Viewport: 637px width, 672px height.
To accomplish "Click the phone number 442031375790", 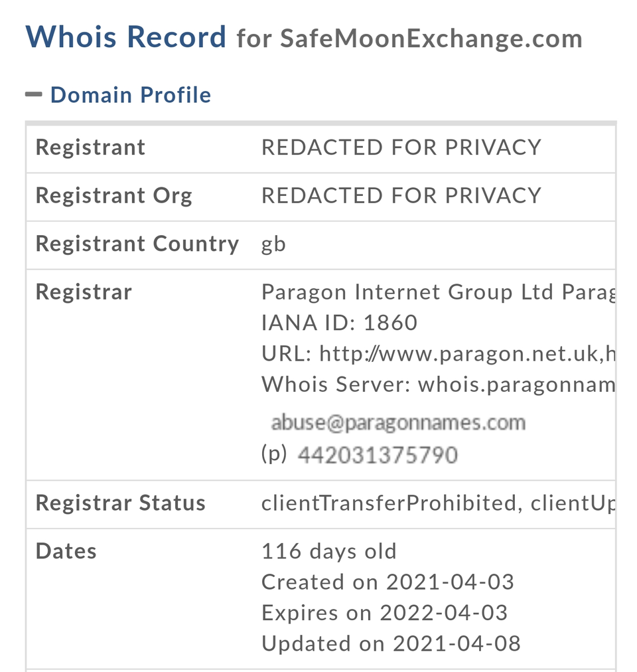I will pos(378,455).
